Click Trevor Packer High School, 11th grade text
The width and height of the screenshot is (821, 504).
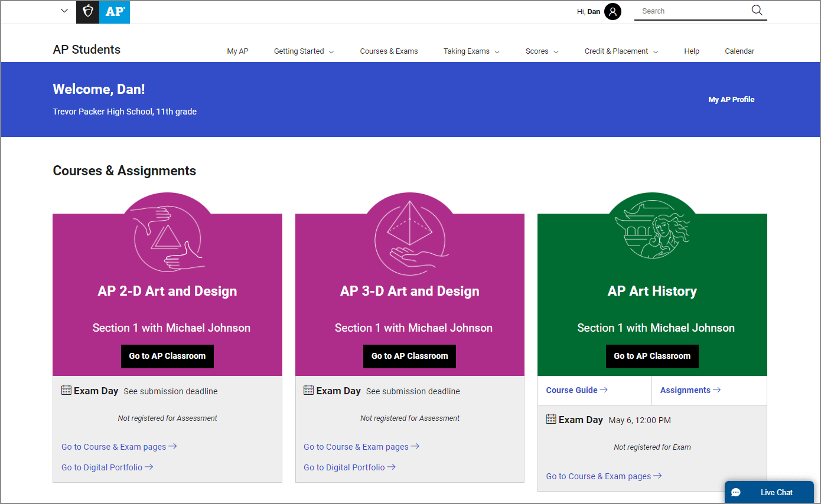(x=125, y=112)
